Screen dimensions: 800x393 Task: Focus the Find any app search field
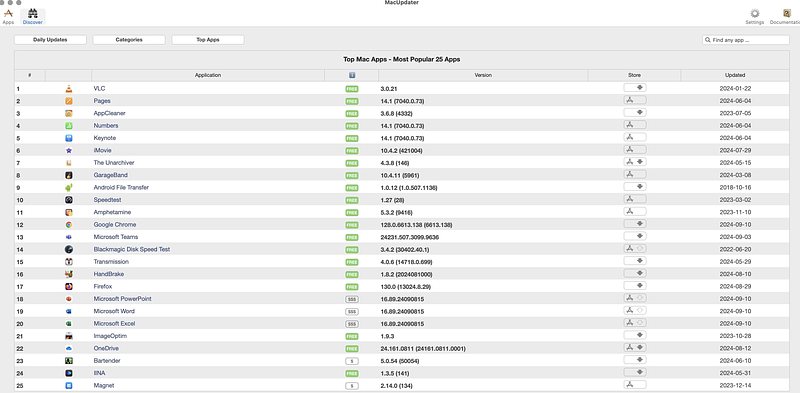click(x=746, y=40)
